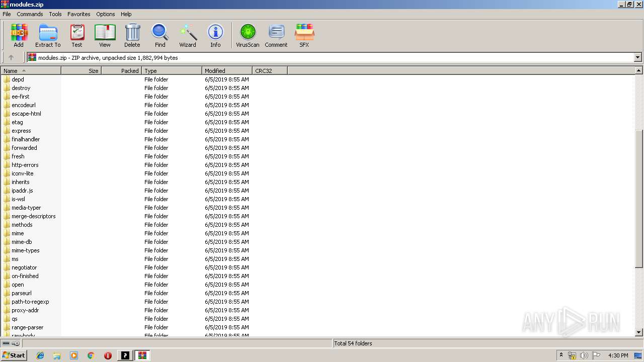Click the file list scroll up arrow
644x362 pixels.
pos(639,71)
